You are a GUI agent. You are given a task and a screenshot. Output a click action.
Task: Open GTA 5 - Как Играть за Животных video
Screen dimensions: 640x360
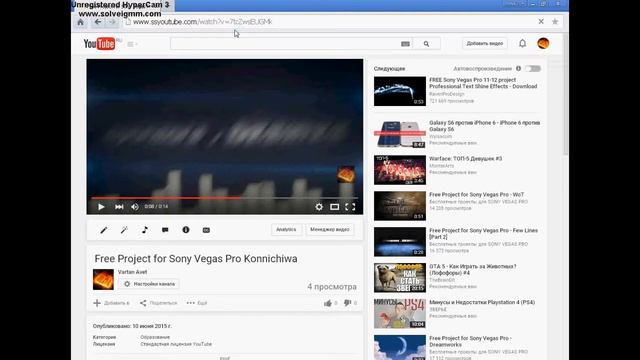click(473, 269)
